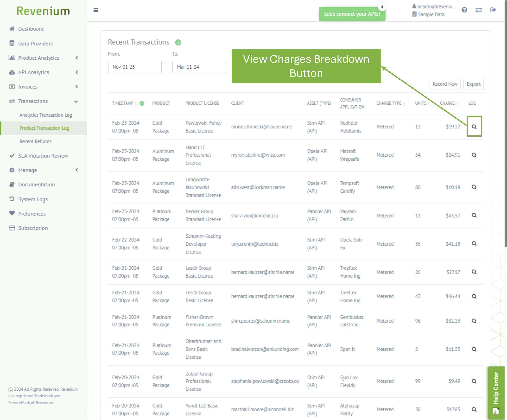Click the logout icon in header

coord(493,10)
